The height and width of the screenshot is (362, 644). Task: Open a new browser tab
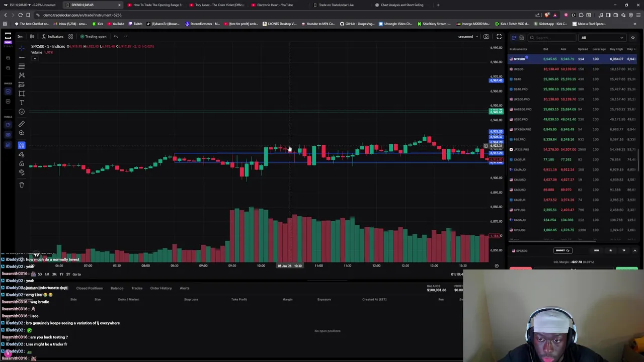coord(438,5)
